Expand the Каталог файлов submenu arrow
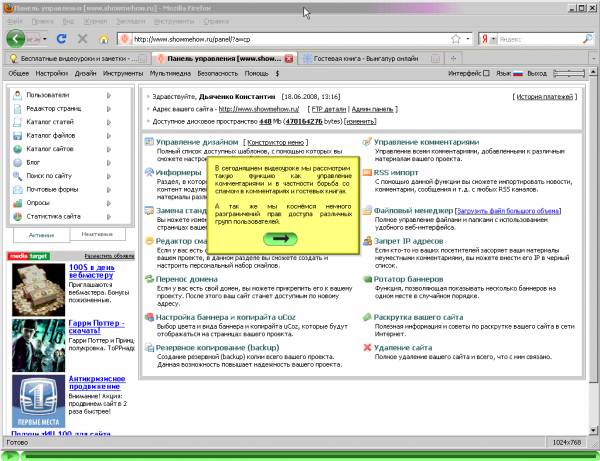Viewport: 600px width, 461px height. pyautogui.click(x=109, y=136)
